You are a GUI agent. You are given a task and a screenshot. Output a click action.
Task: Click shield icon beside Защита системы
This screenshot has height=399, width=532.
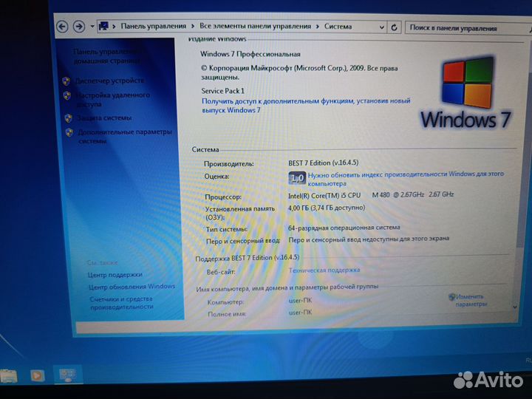(68, 118)
